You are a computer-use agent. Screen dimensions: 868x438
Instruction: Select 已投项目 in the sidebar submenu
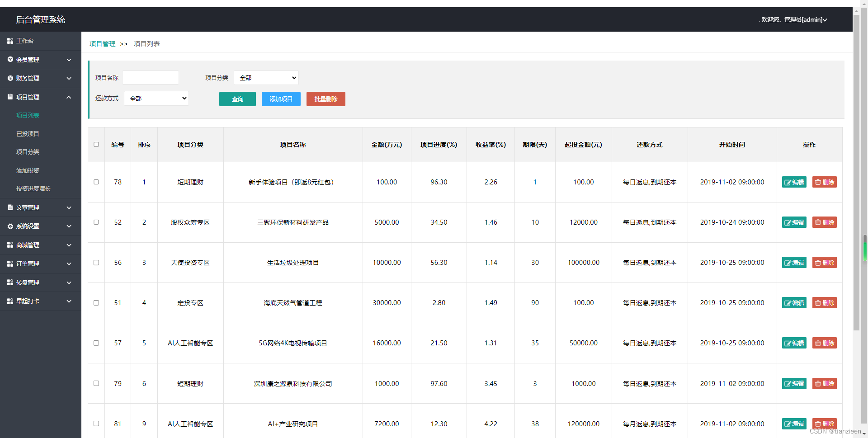pyautogui.click(x=28, y=134)
